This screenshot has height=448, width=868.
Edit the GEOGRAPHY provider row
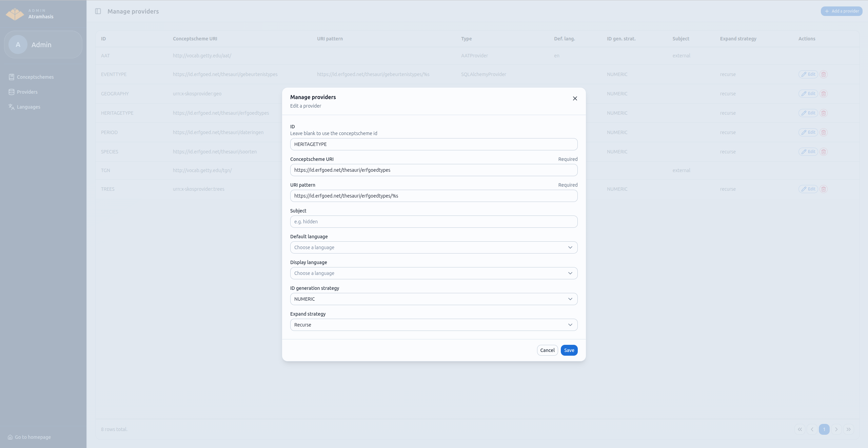click(x=808, y=94)
